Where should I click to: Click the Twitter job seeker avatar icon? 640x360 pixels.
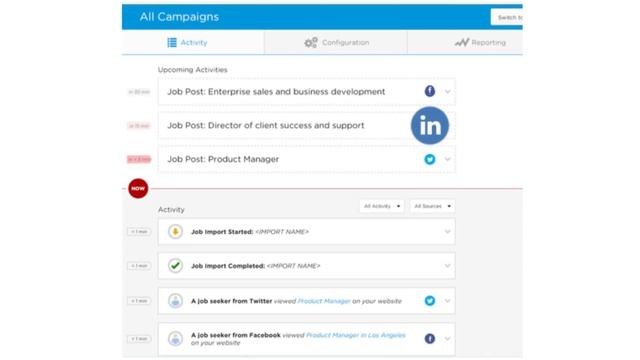[176, 301]
